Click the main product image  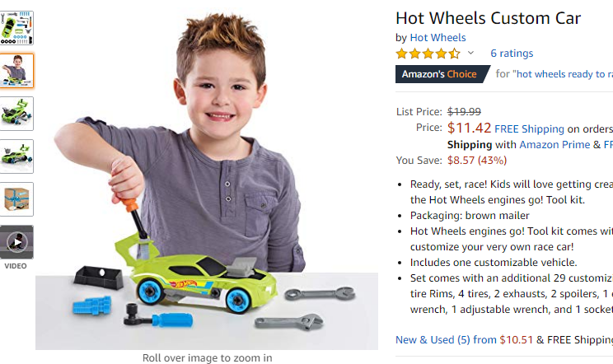(x=207, y=180)
